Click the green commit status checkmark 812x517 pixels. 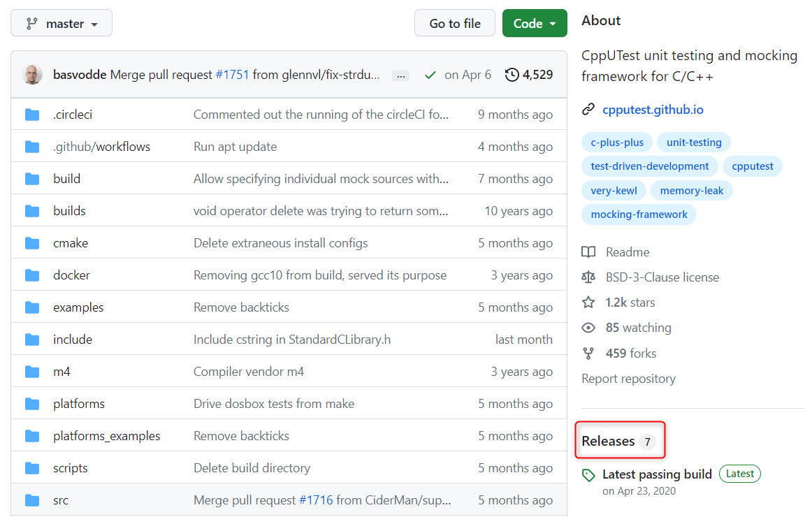pos(430,75)
